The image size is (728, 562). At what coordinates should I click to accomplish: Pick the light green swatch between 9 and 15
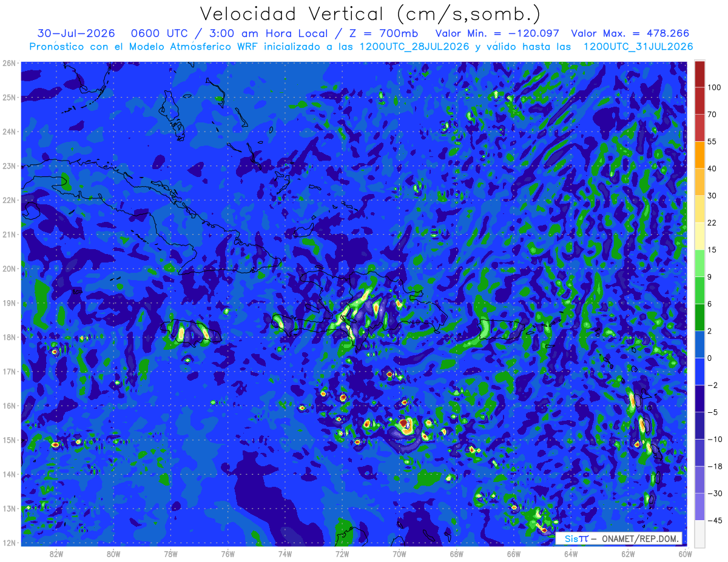point(699,263)
